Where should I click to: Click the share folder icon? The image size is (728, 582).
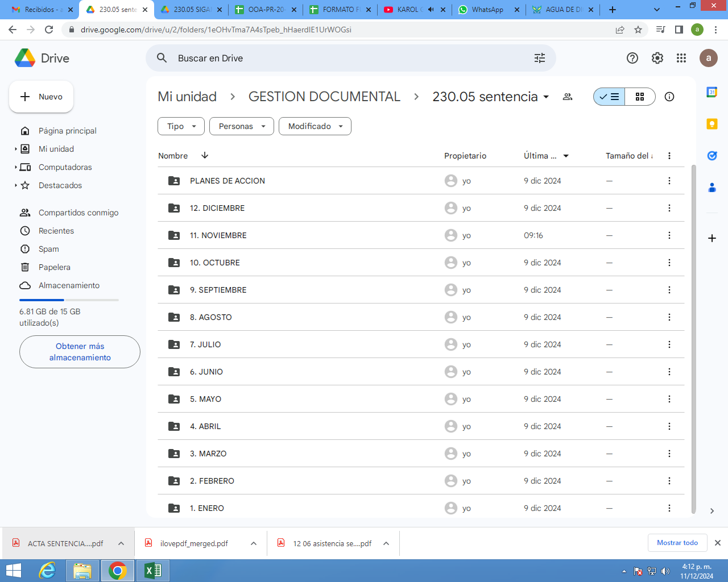point(567,97)
